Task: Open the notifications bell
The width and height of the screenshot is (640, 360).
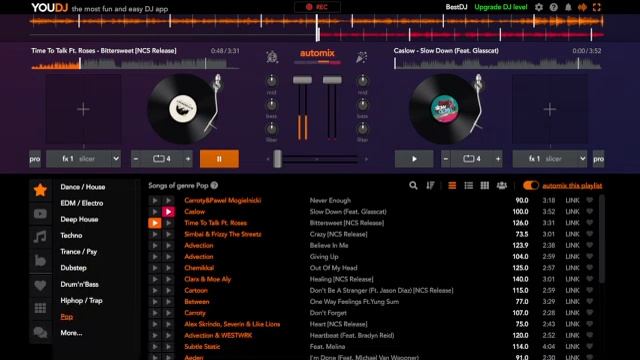Action: [568, 7]
